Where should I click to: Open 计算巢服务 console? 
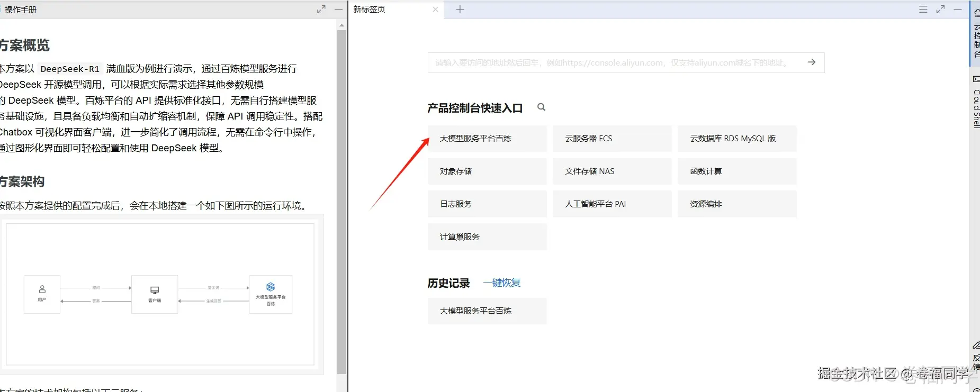point(487,237)
